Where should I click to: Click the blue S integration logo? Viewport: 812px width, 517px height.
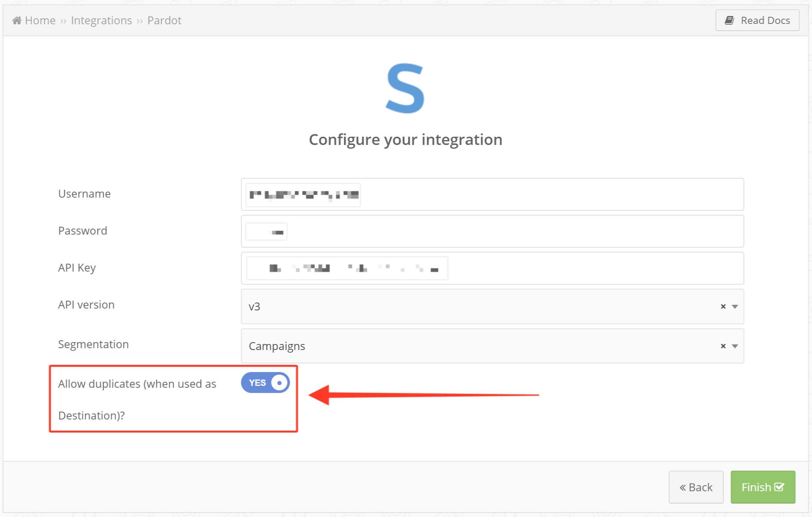[405, 88]
